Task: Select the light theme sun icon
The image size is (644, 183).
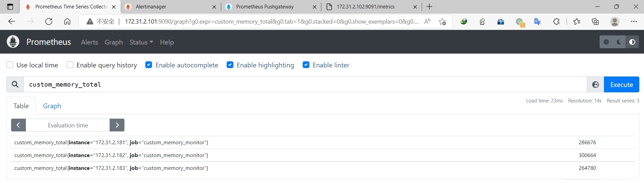Action: tap(606, 42)
